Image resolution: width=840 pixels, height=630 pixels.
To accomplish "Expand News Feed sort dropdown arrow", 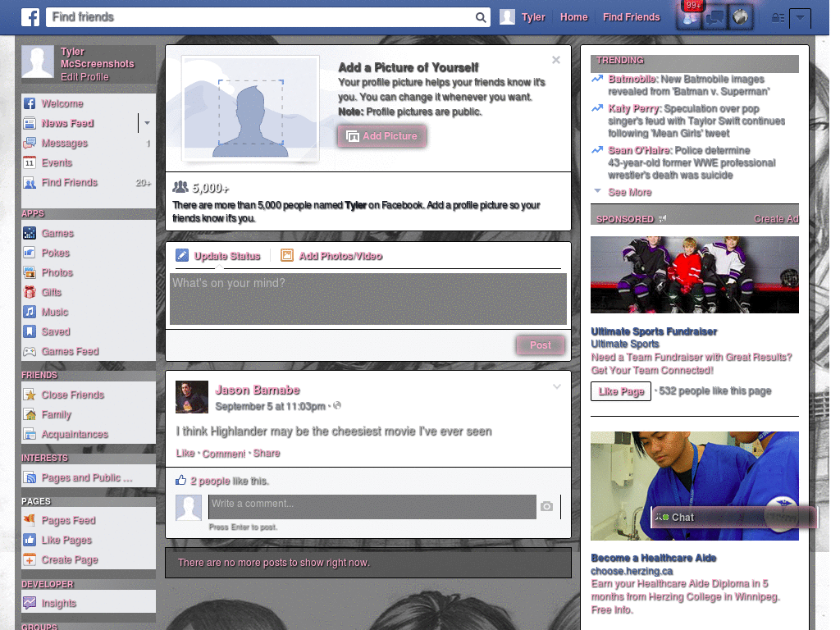I will click(147, 123).
